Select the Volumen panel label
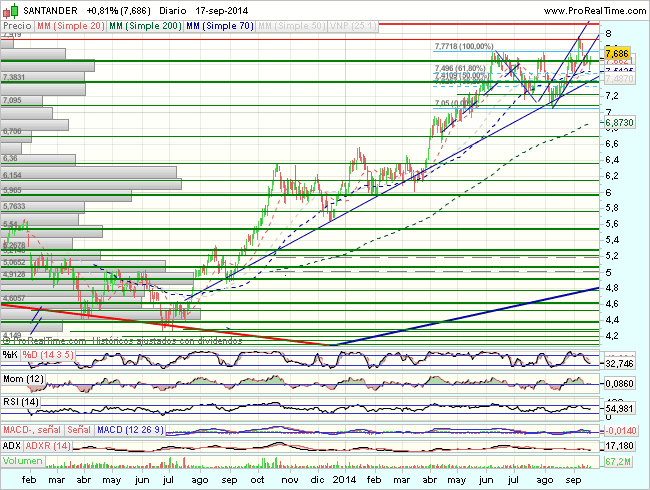Image resolution: width=650 pixels, height=490 pixels. click(x=23, y=461)
